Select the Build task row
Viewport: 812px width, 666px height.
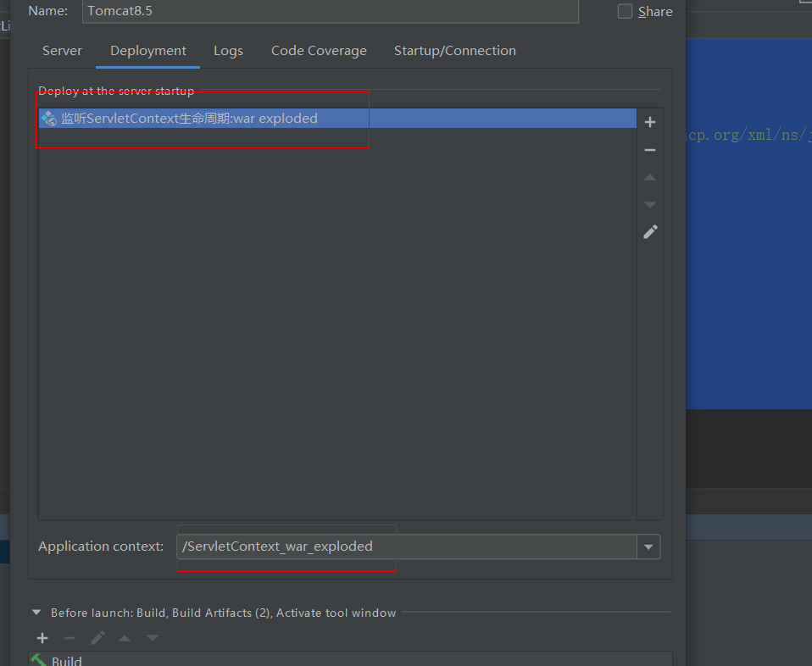pos(351,660)
